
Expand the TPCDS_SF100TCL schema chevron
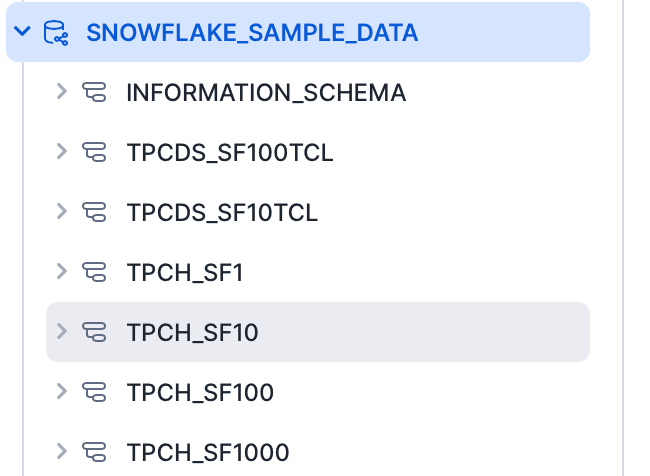click(x=62, y=152)
